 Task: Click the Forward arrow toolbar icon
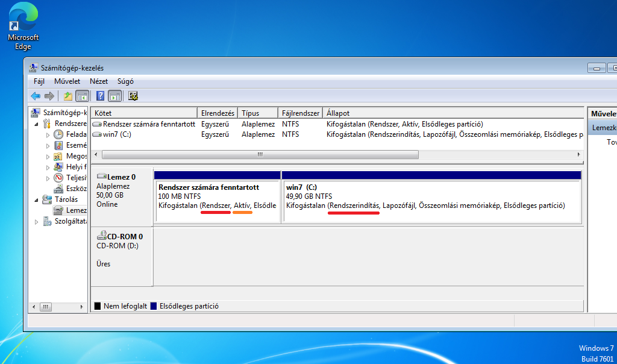49,96
